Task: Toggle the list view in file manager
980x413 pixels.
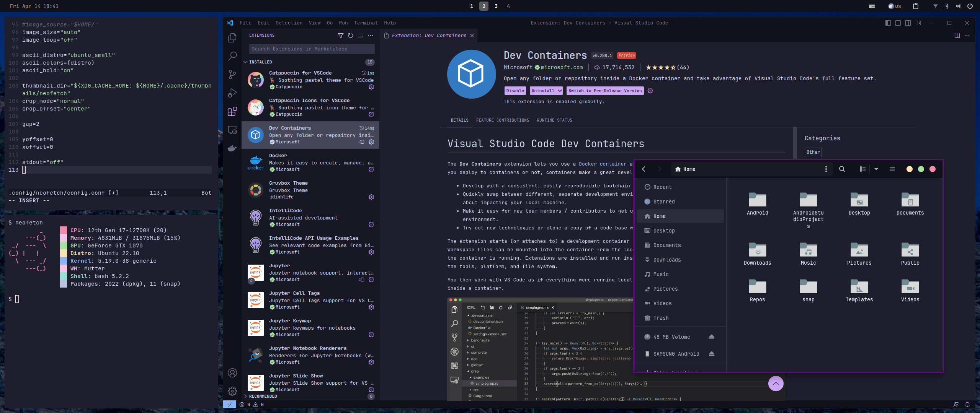Action: (862, 169)
